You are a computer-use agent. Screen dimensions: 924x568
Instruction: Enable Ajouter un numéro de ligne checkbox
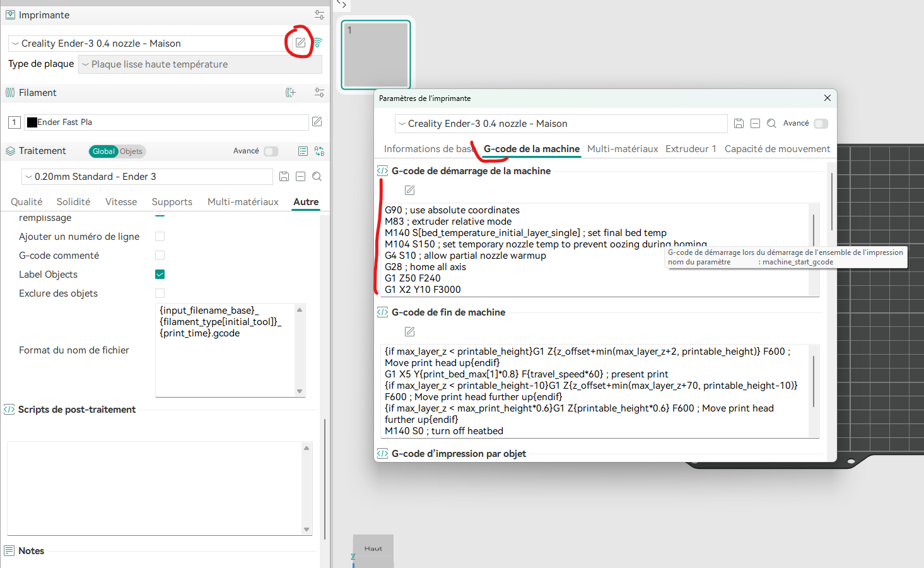[160, 236]
